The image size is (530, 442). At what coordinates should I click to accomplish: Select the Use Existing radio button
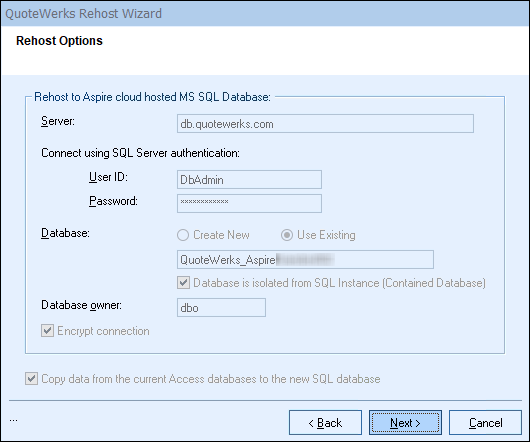click(287, 235)
